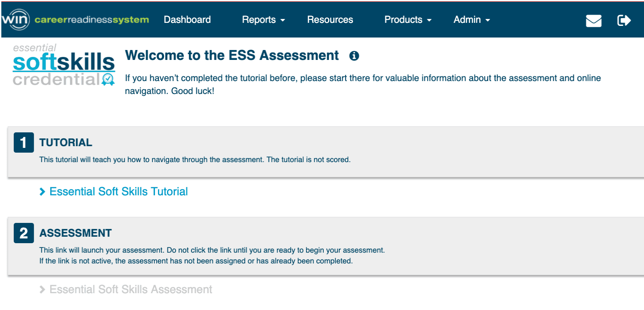
Task: Click the Essential Soft Skills Credential logo
Action: [x=64, y=65]
